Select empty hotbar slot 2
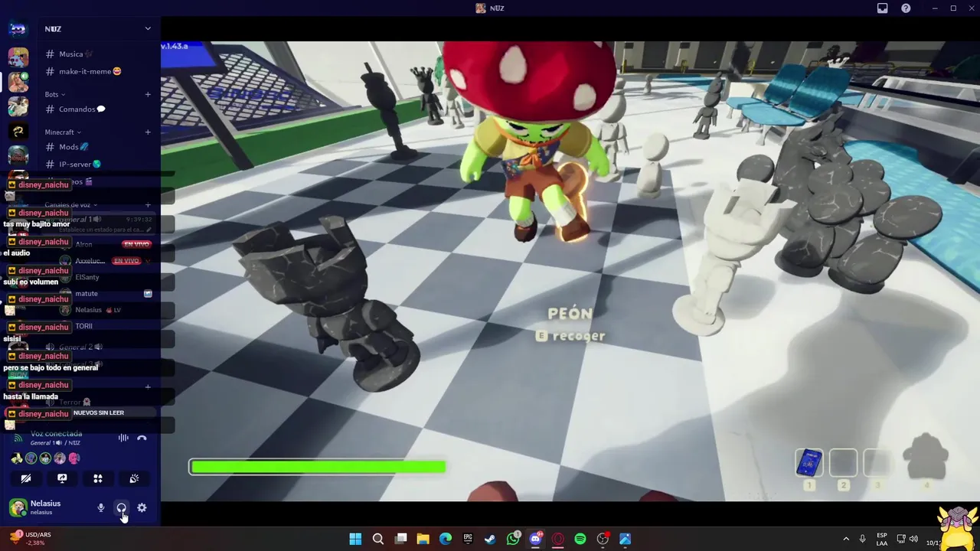This screenshot has height=551, width=980. [843, 463]
